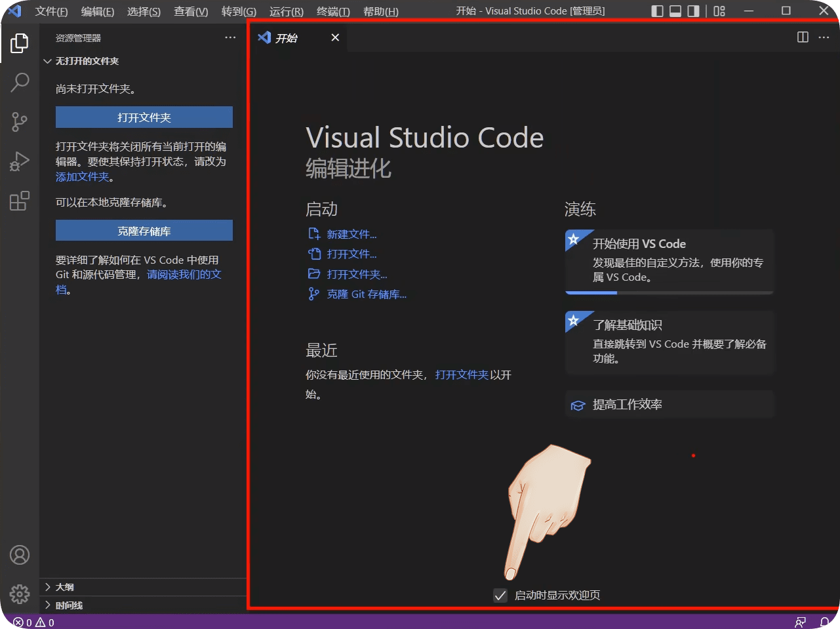Click the 打开文件夹 button in sidebar

click(x=144, y=117)
